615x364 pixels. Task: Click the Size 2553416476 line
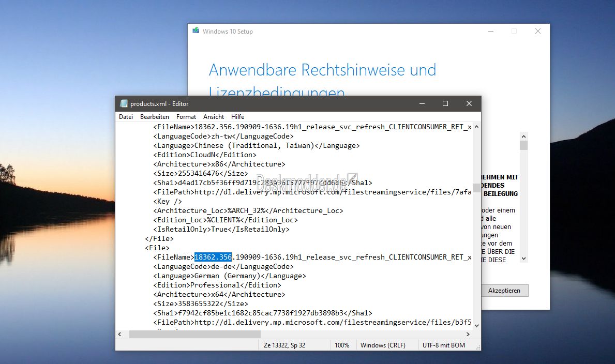click(x=200, y=173)
